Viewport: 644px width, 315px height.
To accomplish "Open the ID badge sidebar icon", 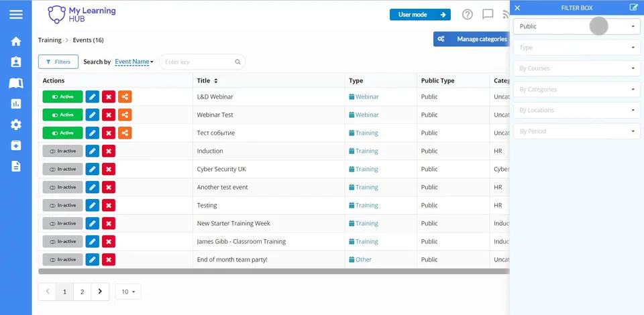I will pos(16,62).
